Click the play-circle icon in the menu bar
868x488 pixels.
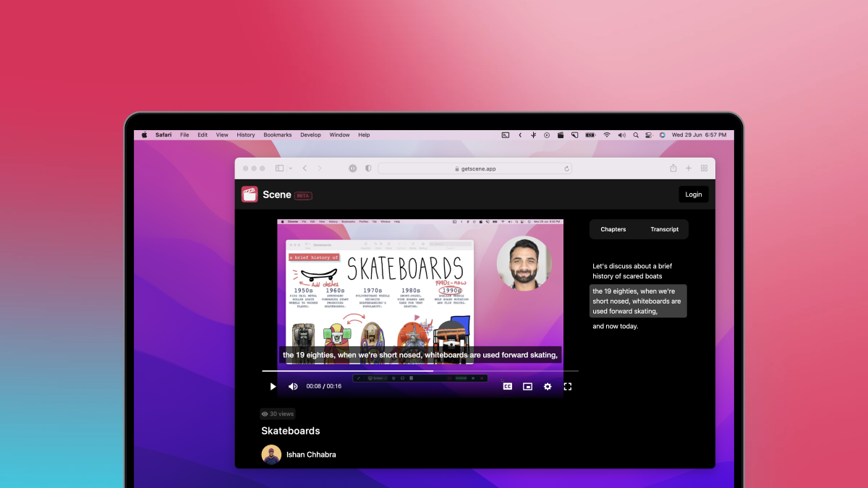(547, 135)
